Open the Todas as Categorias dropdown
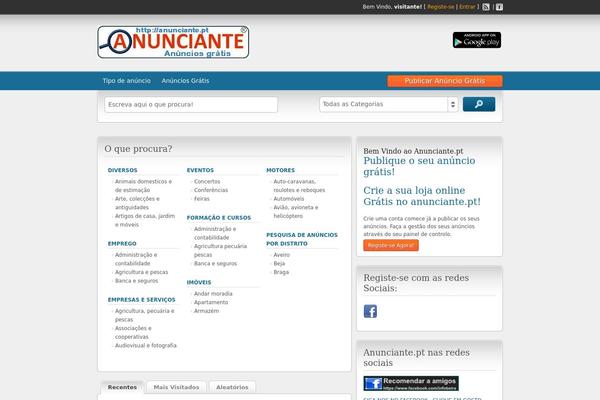 (389, 104)
